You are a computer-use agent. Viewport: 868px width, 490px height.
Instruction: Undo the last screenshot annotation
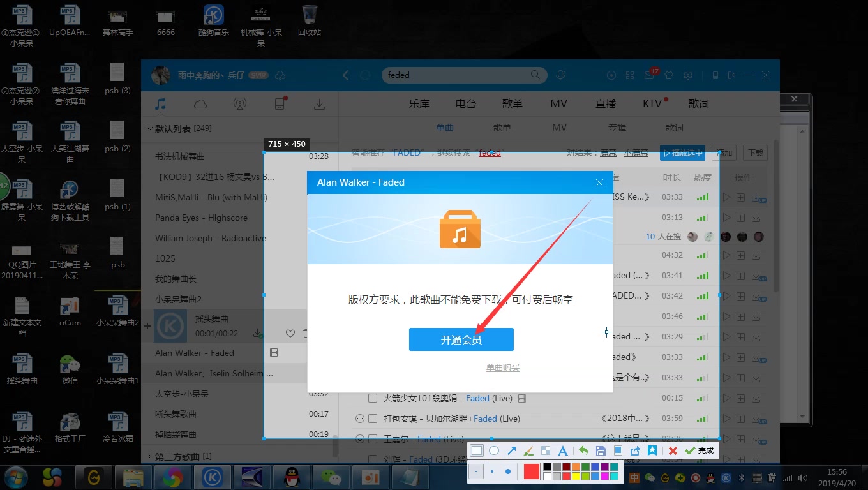tap(583, 450)
